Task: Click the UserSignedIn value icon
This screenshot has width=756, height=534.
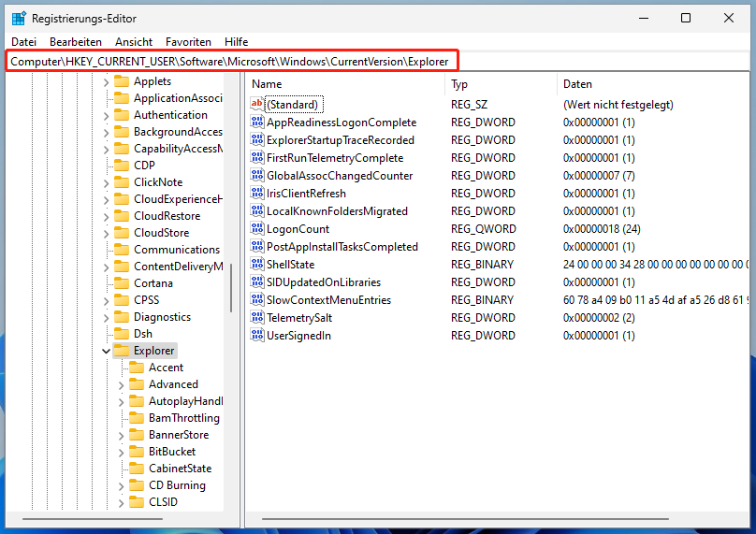Action: tap(257, 336)
